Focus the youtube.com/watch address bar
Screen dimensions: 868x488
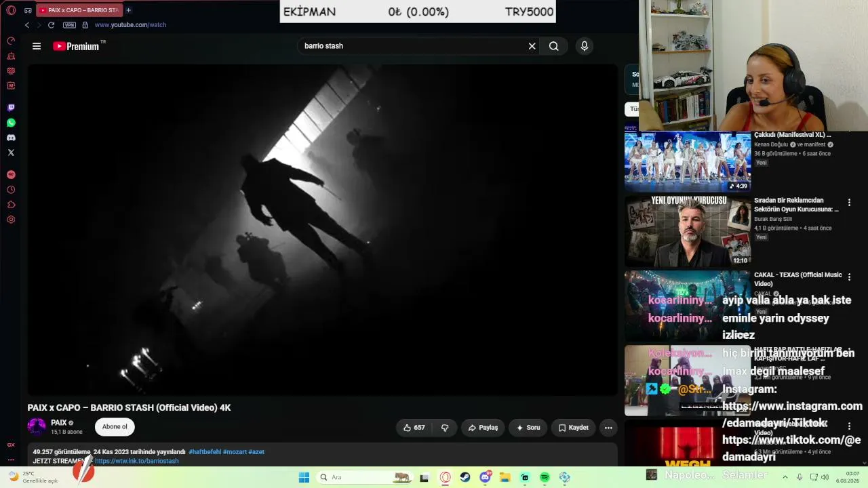[130, 25]
